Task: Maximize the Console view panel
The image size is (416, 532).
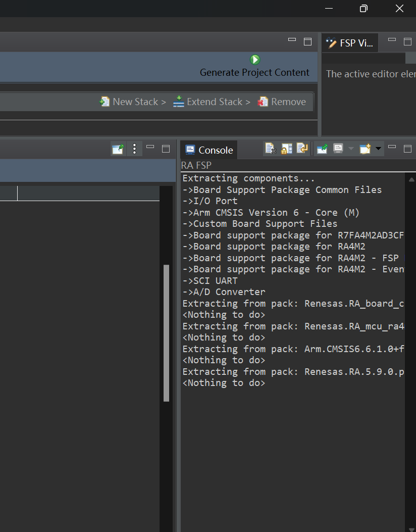Action: tap(407, 149)
